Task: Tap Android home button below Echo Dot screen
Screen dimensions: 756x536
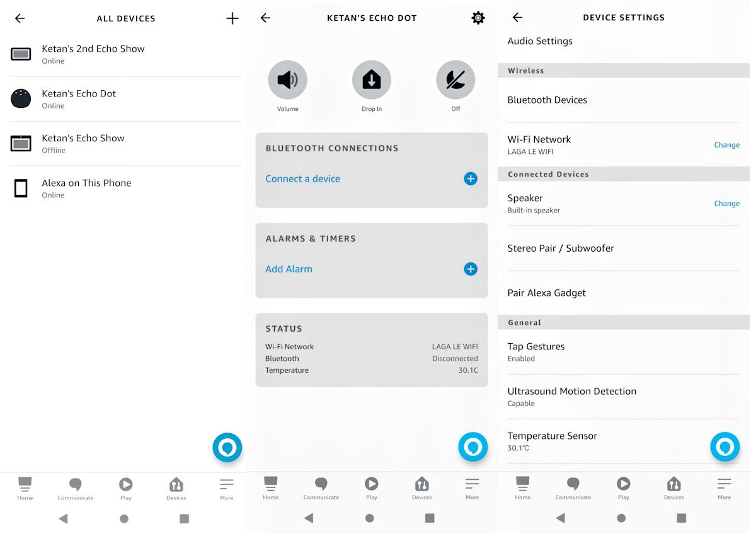Action: point(370,518)
